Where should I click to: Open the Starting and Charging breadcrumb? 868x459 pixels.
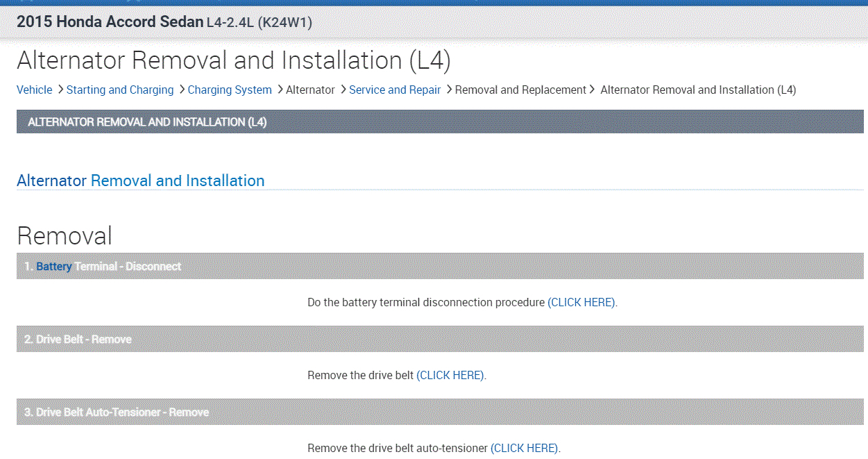[120, 90]
